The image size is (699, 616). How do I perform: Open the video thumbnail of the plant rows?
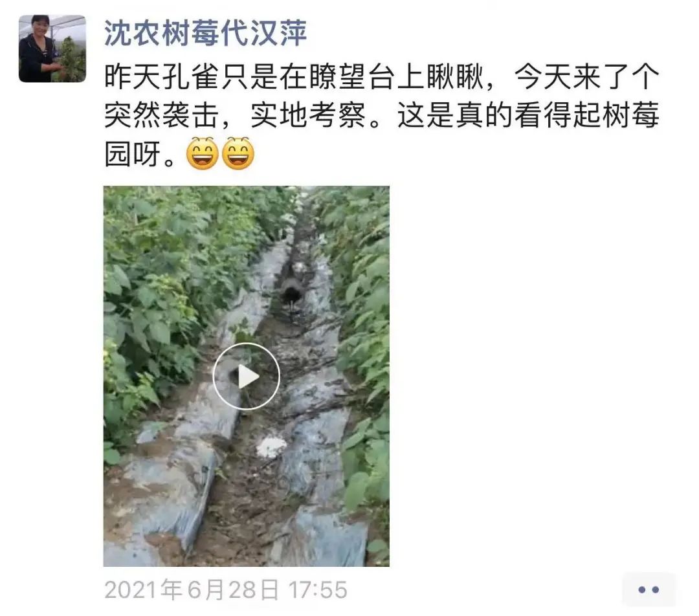pyautogui.click(x=246, y=376)
